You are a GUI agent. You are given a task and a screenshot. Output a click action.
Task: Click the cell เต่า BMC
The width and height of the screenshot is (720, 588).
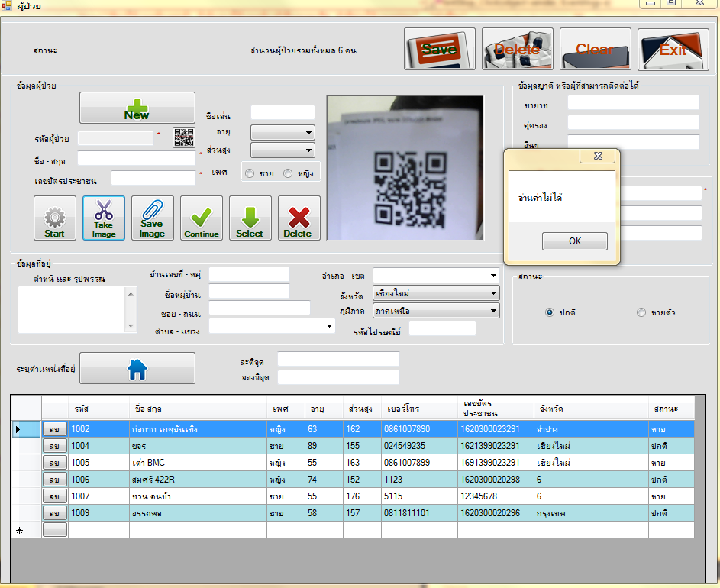tap(198, 463)
